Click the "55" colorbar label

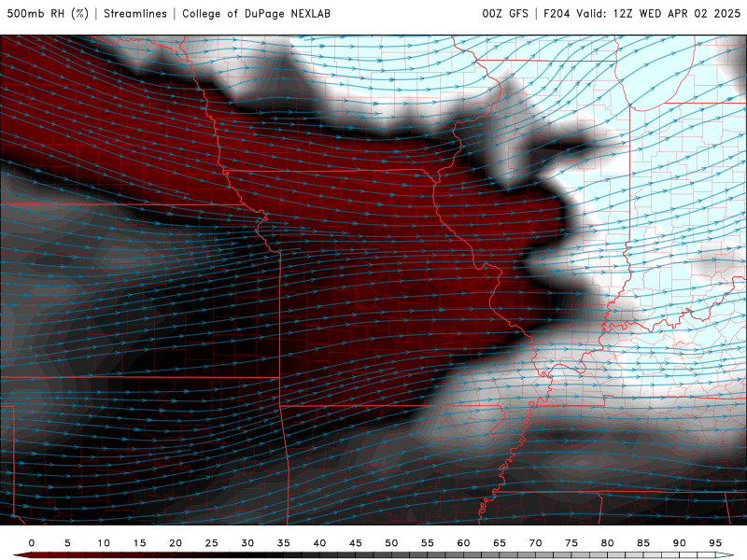(428, 543)
